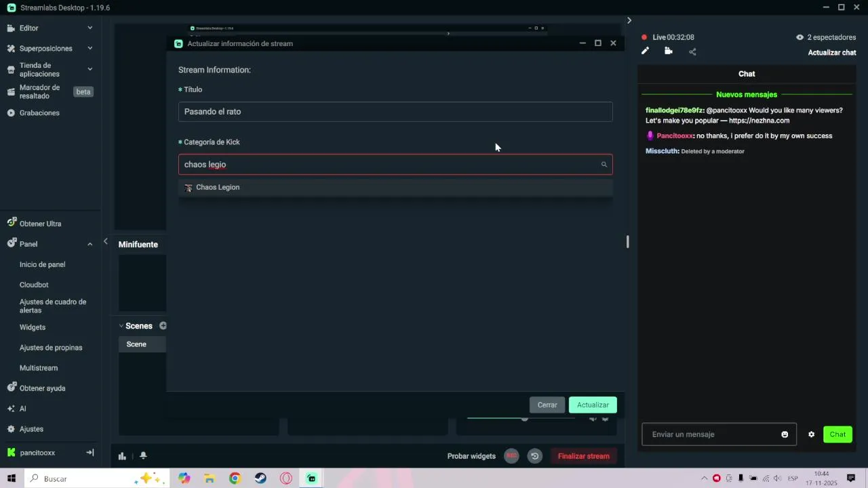Collapse the left sidebar arrow
The height and width of the screenshot is (488, 868).
106,241
